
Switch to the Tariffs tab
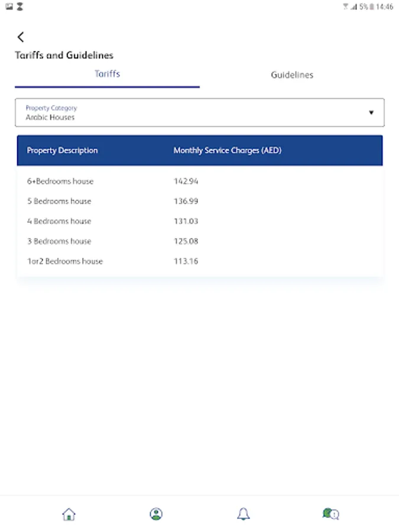coord(107,74)
